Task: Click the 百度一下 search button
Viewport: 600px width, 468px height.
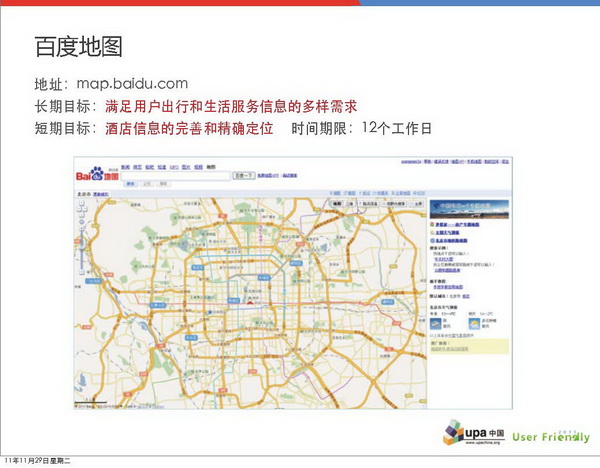Action: pyautogui.click(x=244, y=176)
